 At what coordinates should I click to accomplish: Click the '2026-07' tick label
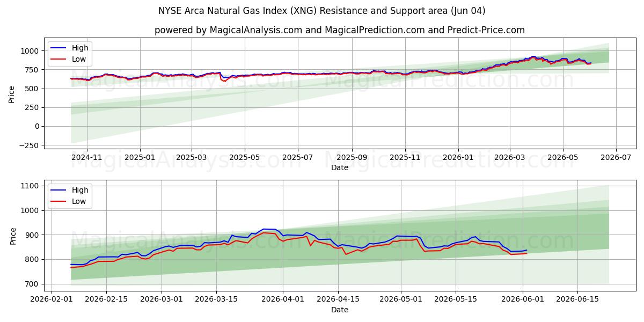click(615, 157)
